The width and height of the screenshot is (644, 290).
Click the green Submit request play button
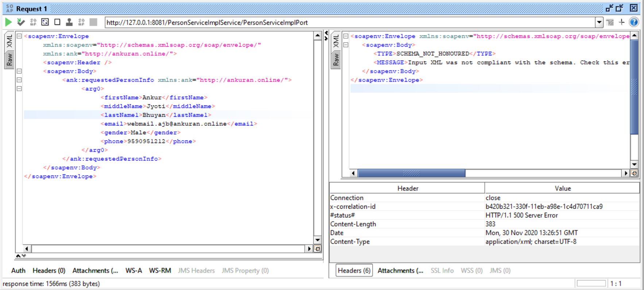point(8,22)
